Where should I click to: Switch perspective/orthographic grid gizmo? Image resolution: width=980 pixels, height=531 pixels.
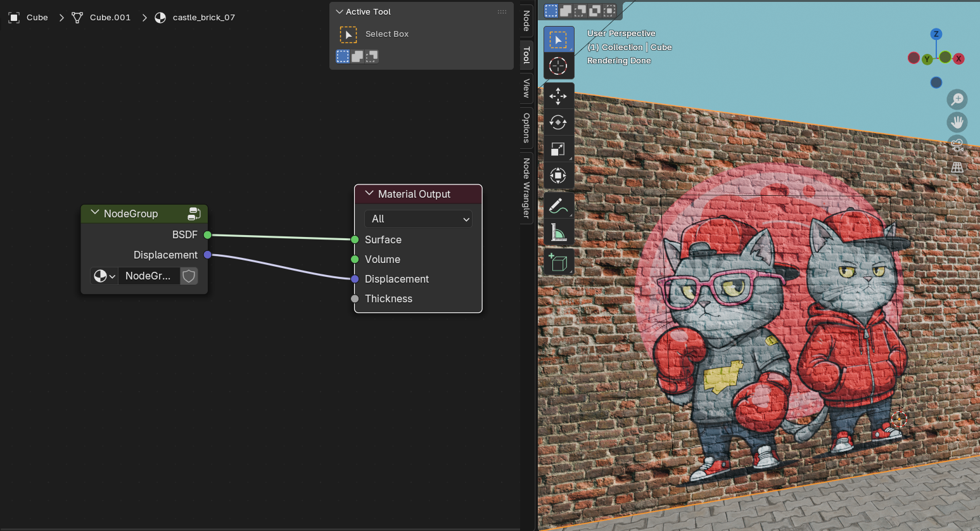pos(957,168)
